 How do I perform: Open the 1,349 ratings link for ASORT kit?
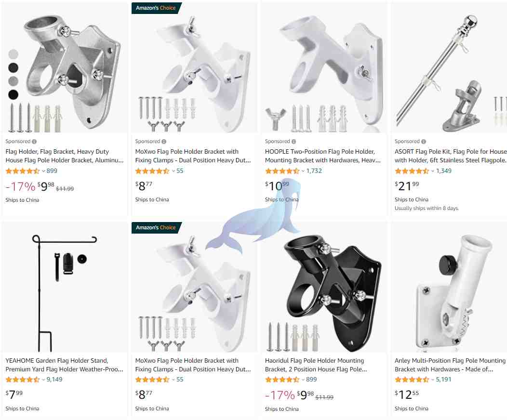[x=443, y=171]
